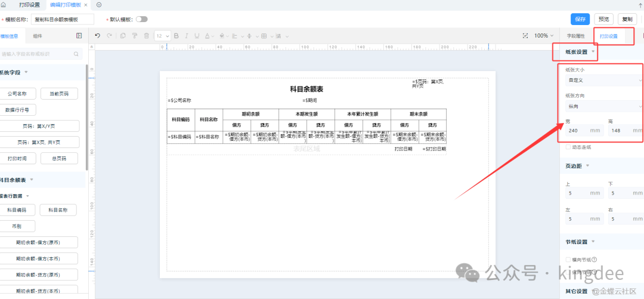
Task: Open the borders dropdown arrow
Action: 271,36
